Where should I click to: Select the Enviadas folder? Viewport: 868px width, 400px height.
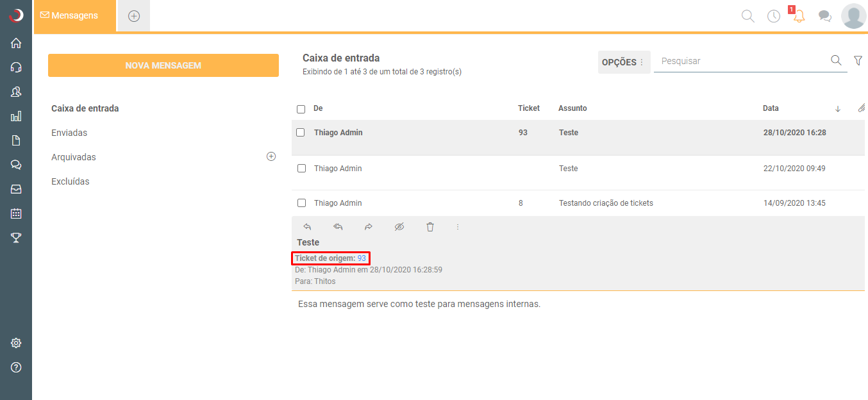[x=69, y=133]
